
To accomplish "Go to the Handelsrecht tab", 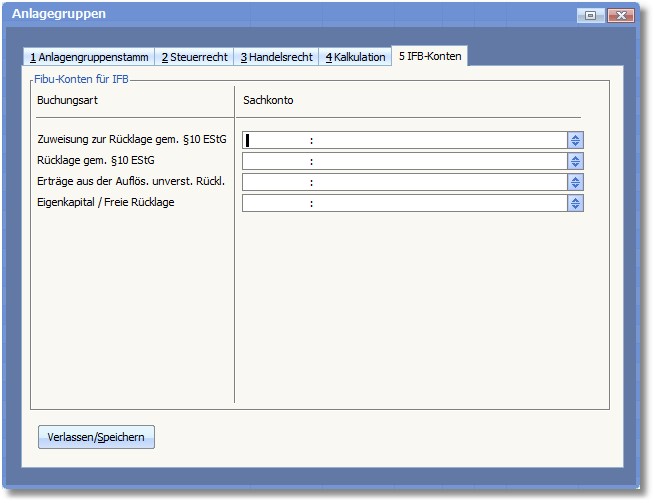I will click(x=276, y=57).
